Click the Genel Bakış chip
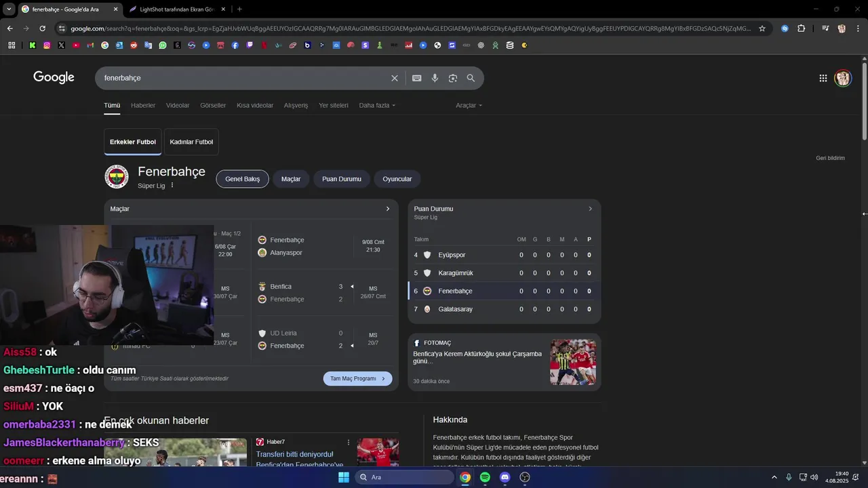Viewport: 868px width, 488px height. point(242,179)
